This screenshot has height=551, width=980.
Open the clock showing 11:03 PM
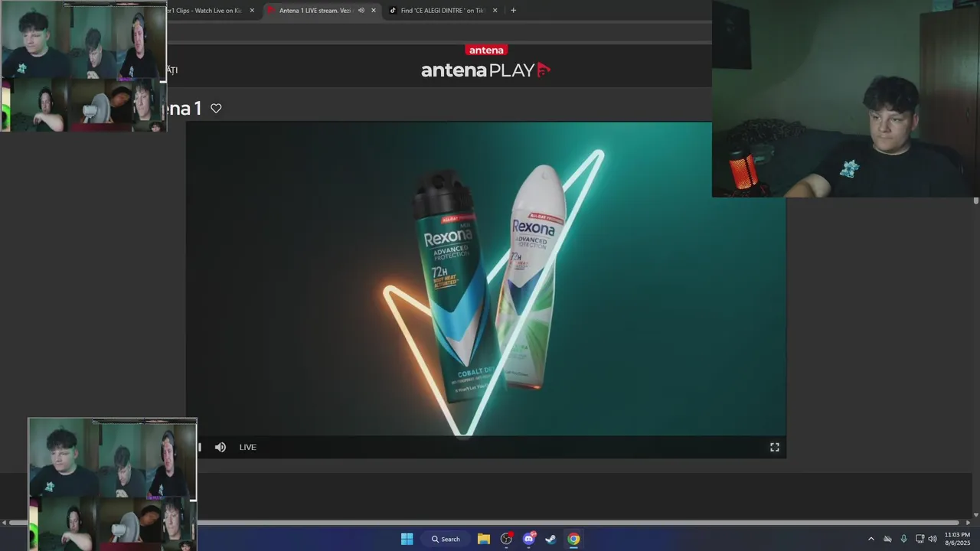click(957, 539)
